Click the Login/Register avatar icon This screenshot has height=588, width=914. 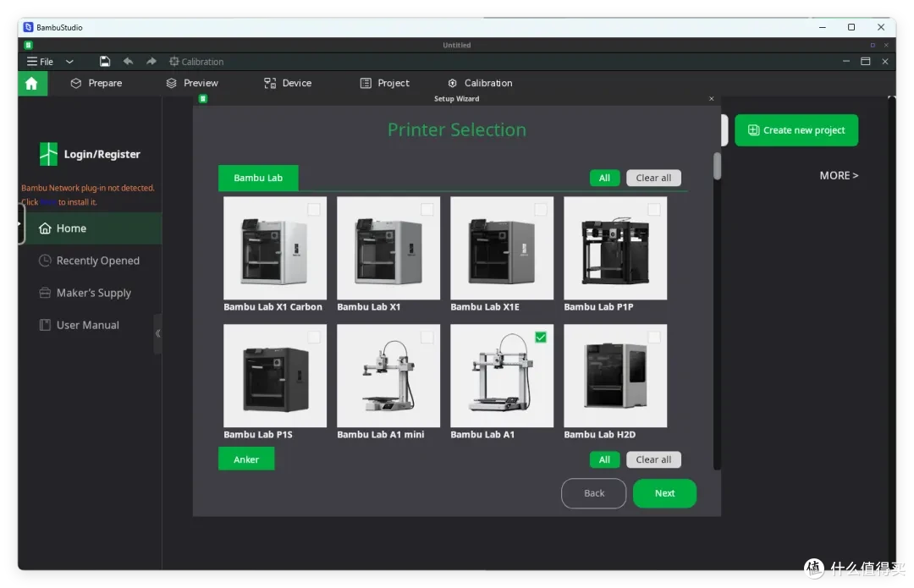(x=48, y=155)
